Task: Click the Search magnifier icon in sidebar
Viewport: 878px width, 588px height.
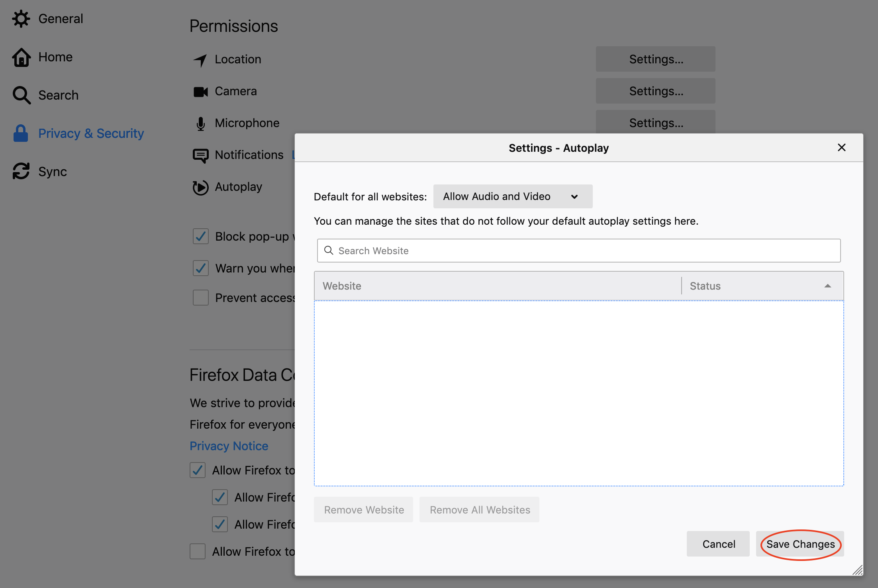Action: pyautogui.click(x=21, y=95)
